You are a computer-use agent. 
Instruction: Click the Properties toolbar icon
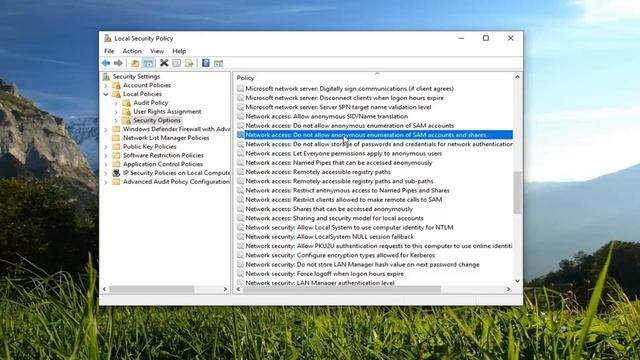pyautogui.click(x=176, y=63)
